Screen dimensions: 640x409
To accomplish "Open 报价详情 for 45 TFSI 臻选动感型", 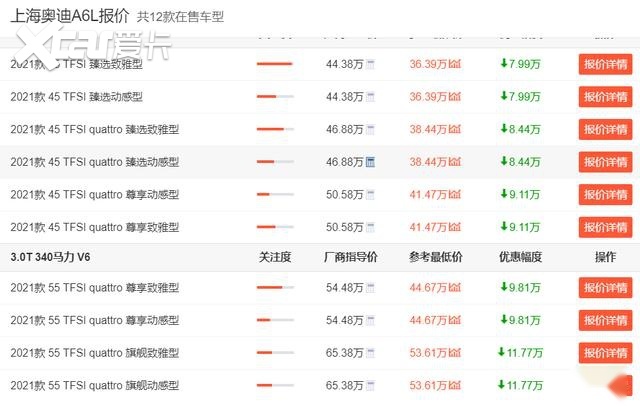I will (605, 97).
